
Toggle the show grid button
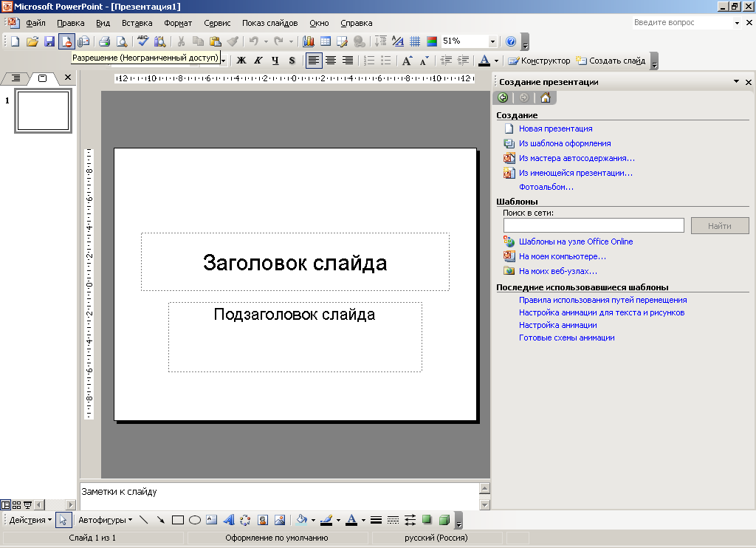click(x=415, y=41)
